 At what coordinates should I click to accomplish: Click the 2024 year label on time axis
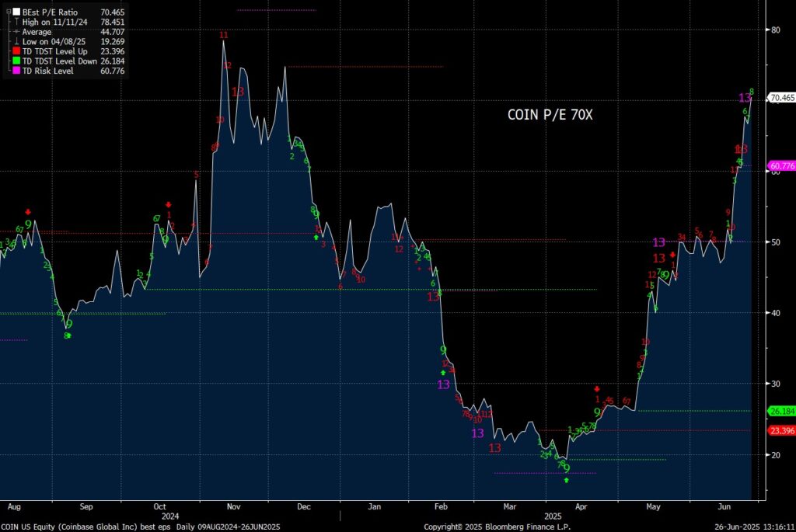point(170,516)
